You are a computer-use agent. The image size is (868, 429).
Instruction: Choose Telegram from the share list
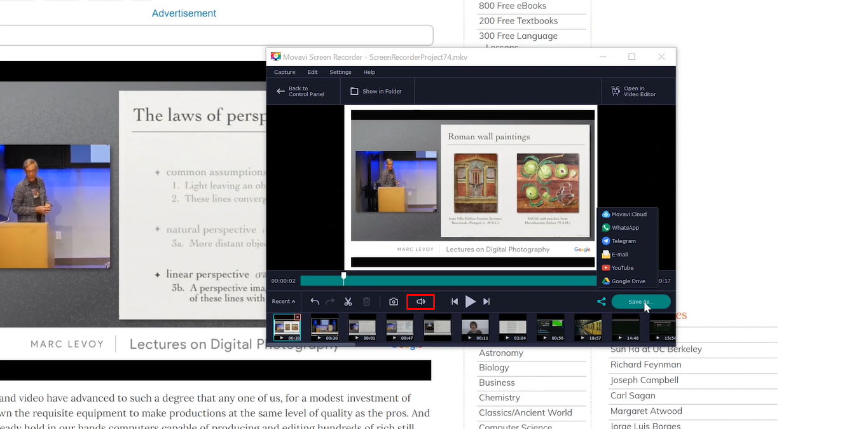tap(622, 241)
